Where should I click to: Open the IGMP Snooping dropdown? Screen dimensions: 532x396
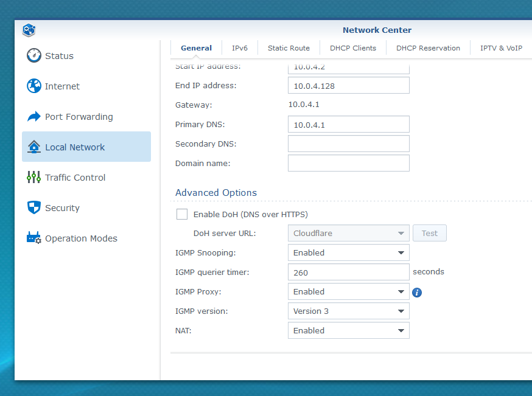point(348,253)
